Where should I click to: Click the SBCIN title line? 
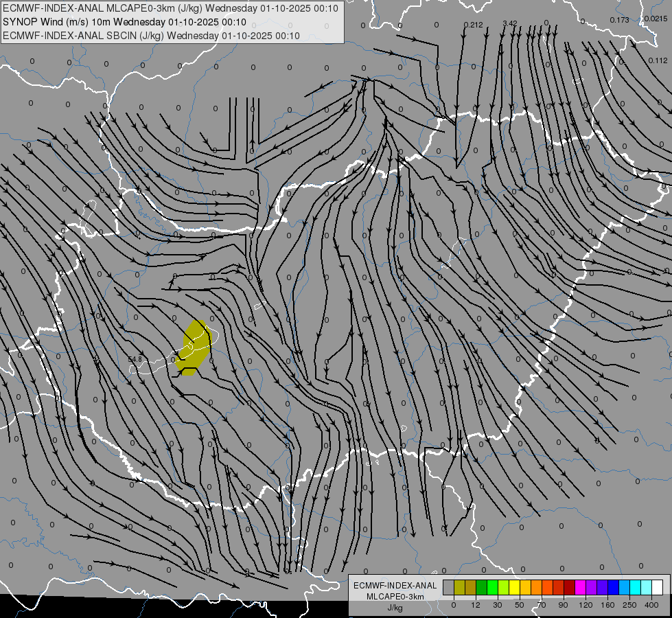pos(151,36)
